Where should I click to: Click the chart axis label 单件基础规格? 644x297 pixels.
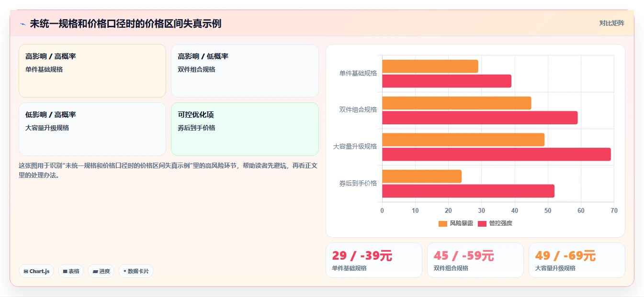pos(358,73)
